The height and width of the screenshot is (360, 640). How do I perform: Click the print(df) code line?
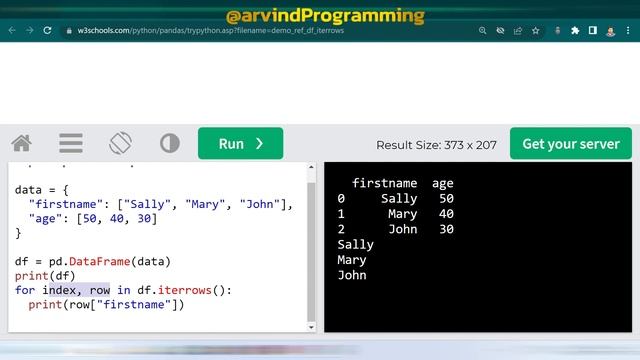point(45,276)
